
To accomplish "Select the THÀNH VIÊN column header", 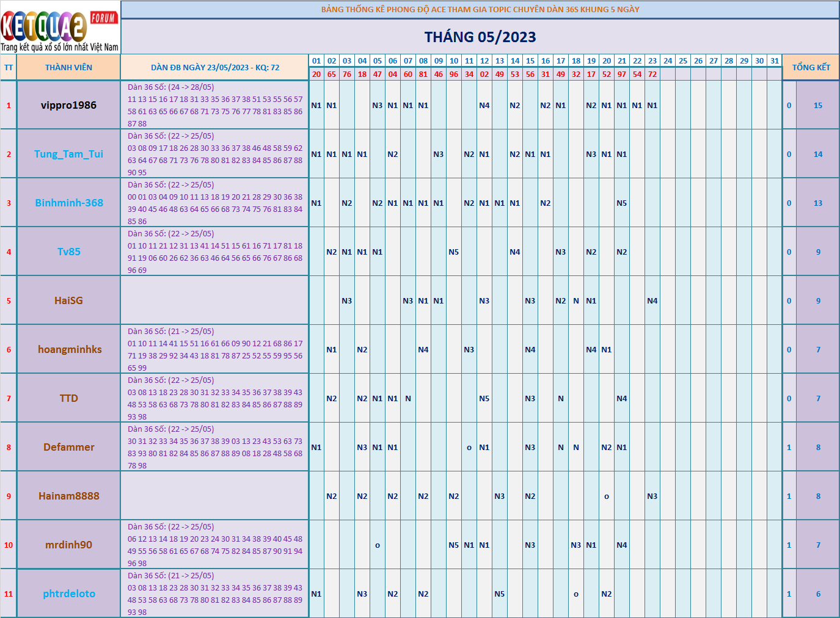I will pyautogui.click(x=68, y=68).
